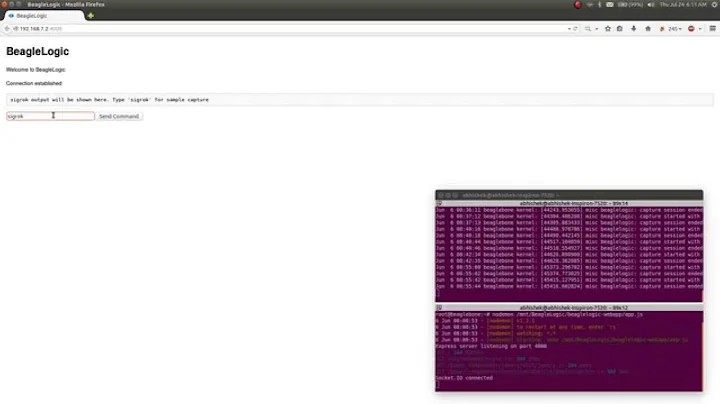Click the bottom terminal pane title bar
The image size is (720, 404).
pyautogui.click(x=569, y=308)
